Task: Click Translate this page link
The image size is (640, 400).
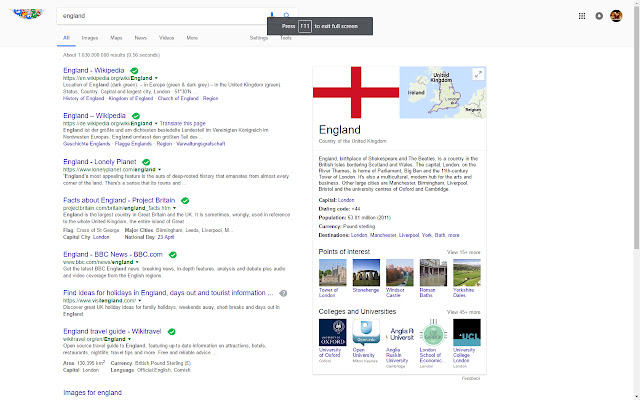Action: click(182, 123)
